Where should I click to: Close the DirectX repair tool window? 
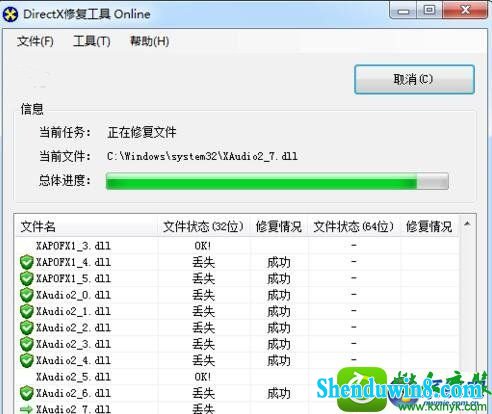coord(465,11)
